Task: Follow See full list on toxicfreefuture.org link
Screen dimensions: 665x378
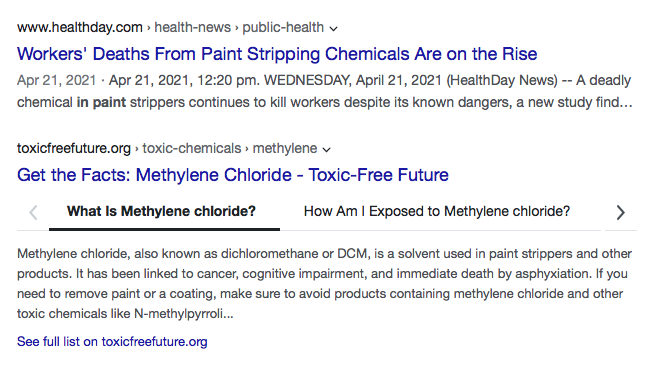Action: tap(112, 342)
